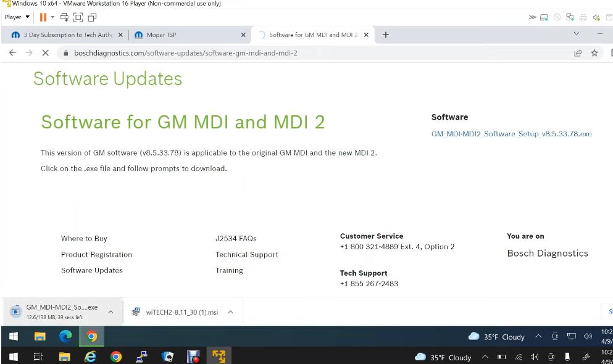Image resolution: width=613 pixels, height=364 pixels.
Task: Open options chevron for wiTECH2 msi download
Action: tap(231, 312)
